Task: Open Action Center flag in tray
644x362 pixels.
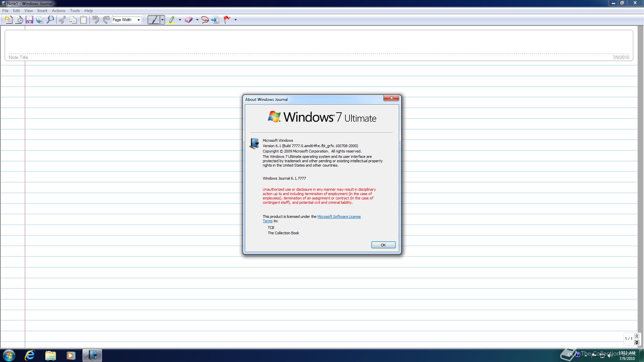Action: 594,355
